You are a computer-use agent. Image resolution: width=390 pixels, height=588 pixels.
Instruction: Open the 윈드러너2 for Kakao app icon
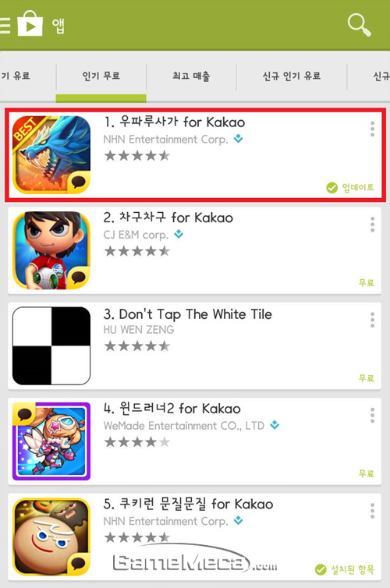[51, 441]
